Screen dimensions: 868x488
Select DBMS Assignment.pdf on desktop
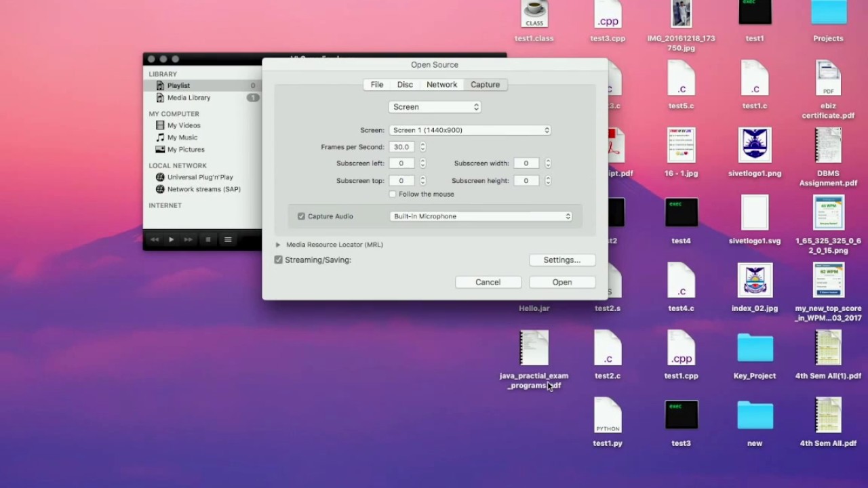[829, 157]
